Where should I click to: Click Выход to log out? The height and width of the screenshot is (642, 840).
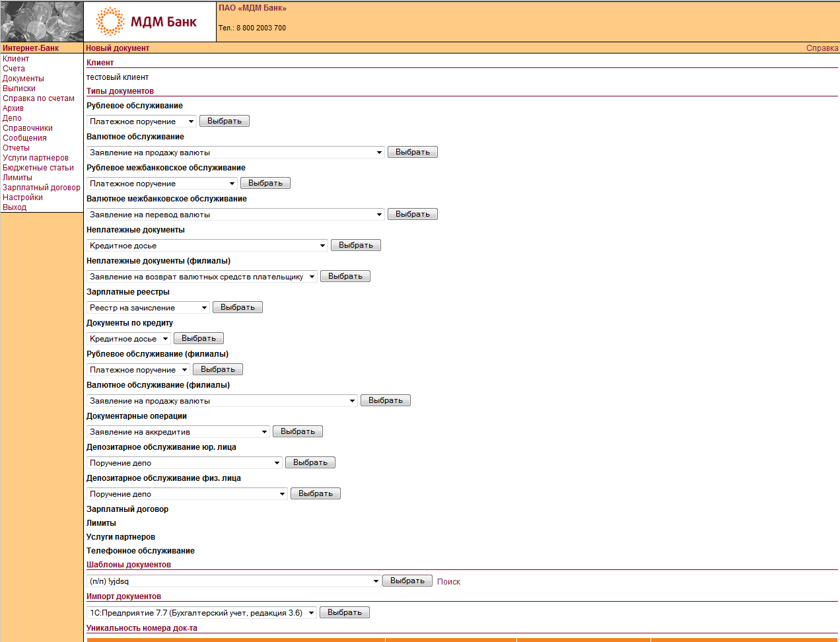[x=15, y=207]
